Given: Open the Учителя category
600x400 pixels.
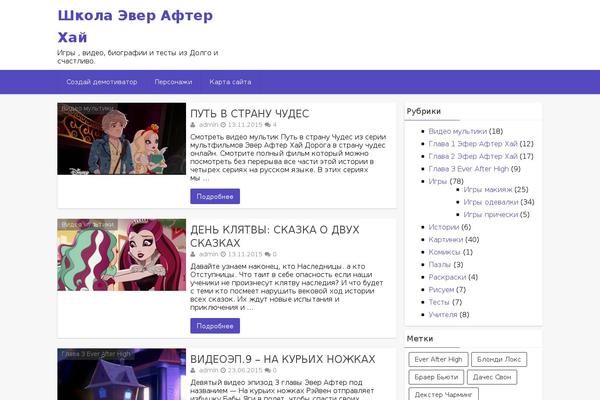Looking at the screenshot, I should point(443,315).
